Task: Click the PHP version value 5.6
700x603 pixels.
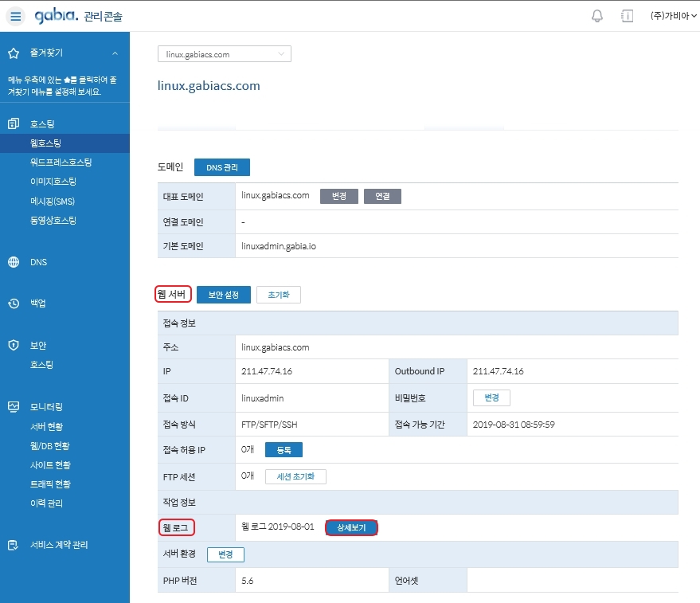Action: pyautogui.click(x=248, y=581)
